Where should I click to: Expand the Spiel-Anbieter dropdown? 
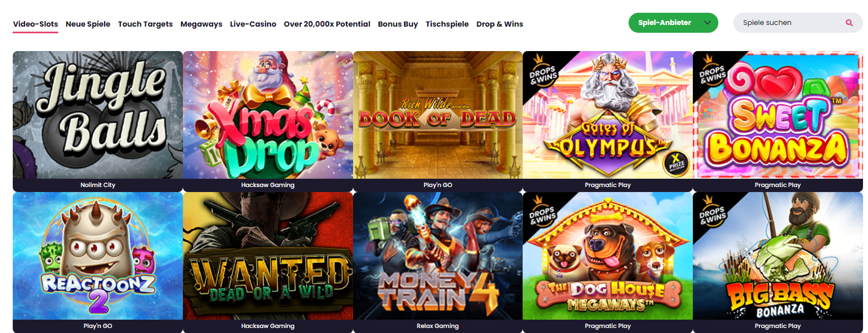tap(673, 23)
